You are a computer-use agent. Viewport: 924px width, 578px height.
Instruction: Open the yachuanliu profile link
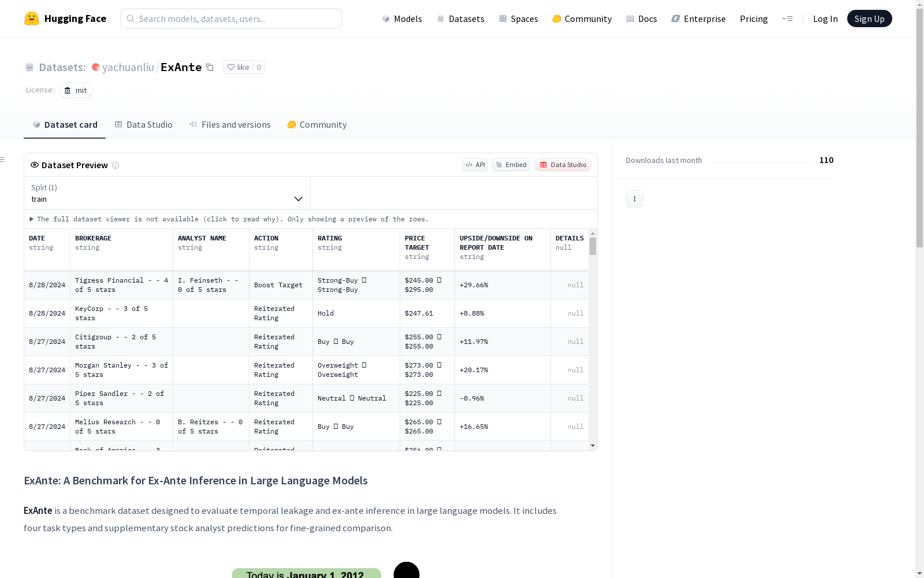point(128,67)
